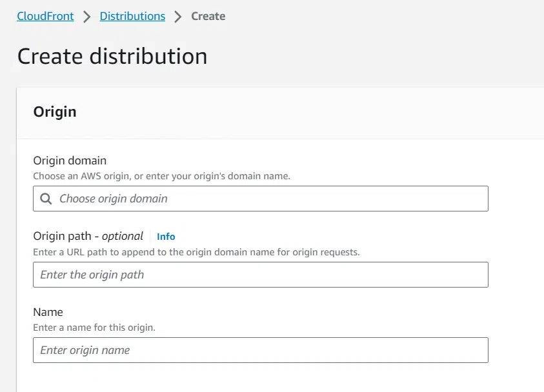This screenshot has height=392, width=544.
Task: Click the Origin path - optional label
Action: (88, 236)
